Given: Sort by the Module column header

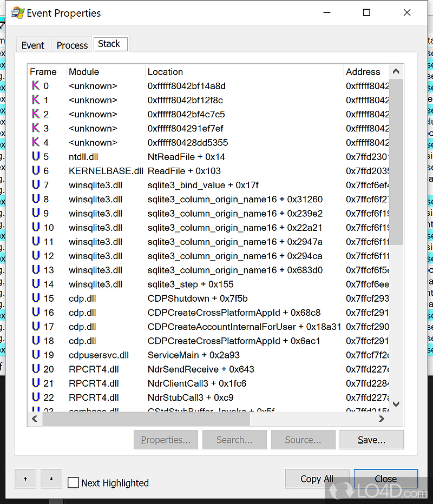Looking at the screenshot, I should click(106, 72).
